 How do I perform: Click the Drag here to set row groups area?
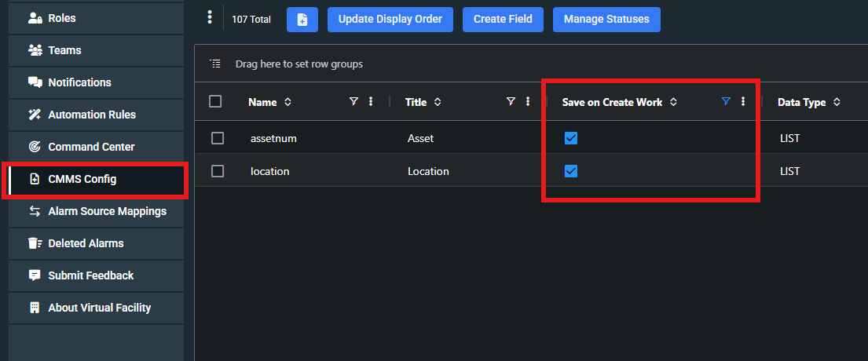click(x=299, y=64)
